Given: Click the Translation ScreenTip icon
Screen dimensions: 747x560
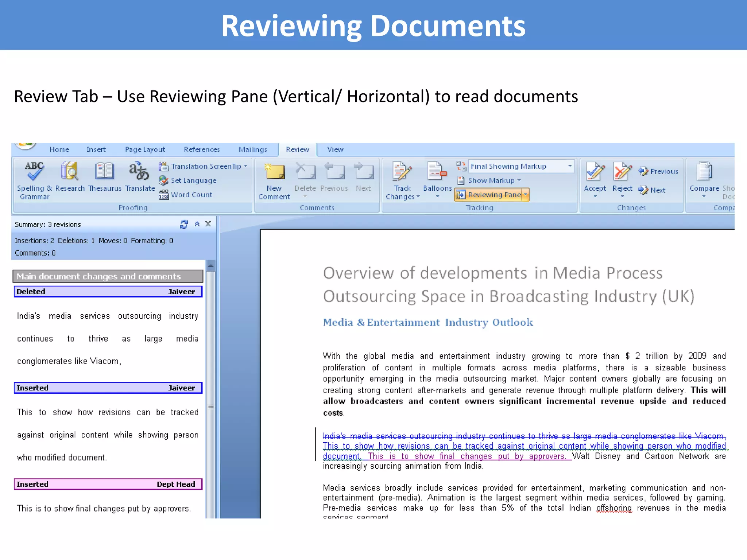Looking at the screenshot, I should 163,166.
